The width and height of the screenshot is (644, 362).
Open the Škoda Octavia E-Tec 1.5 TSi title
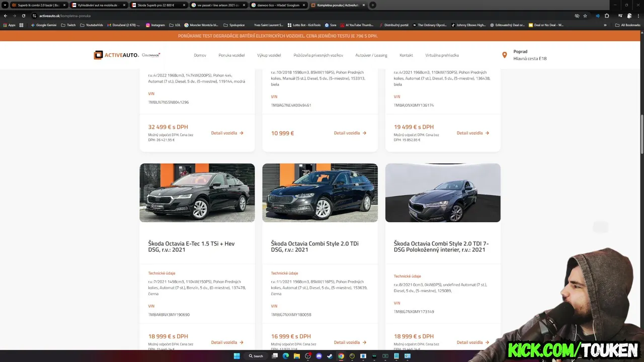pos(191,247)
